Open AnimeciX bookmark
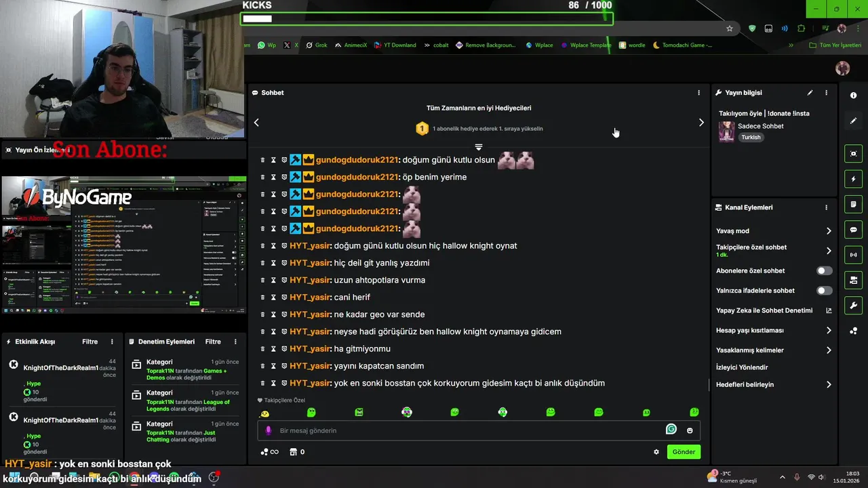This screenshot has height=488, width=868. coord(350,45)
